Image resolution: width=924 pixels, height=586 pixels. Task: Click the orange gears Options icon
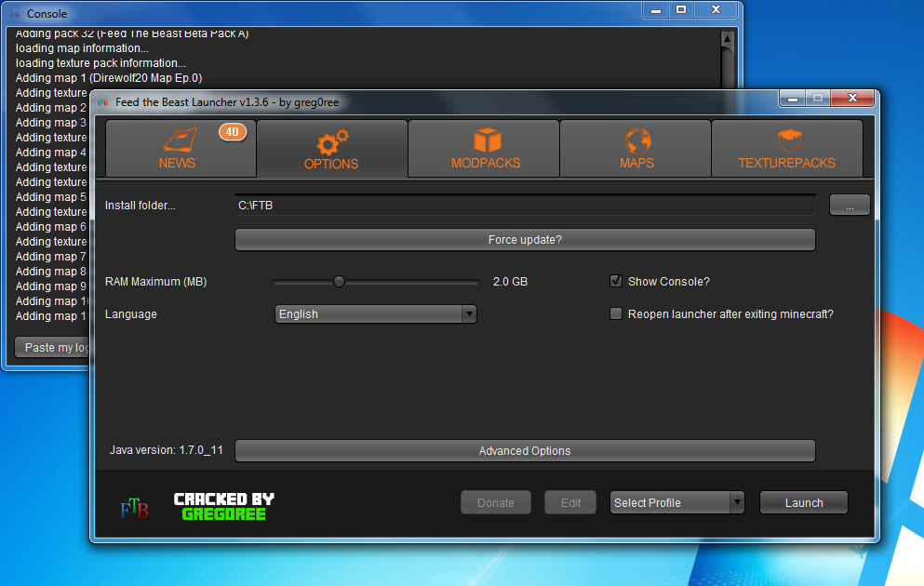(331, 142)
